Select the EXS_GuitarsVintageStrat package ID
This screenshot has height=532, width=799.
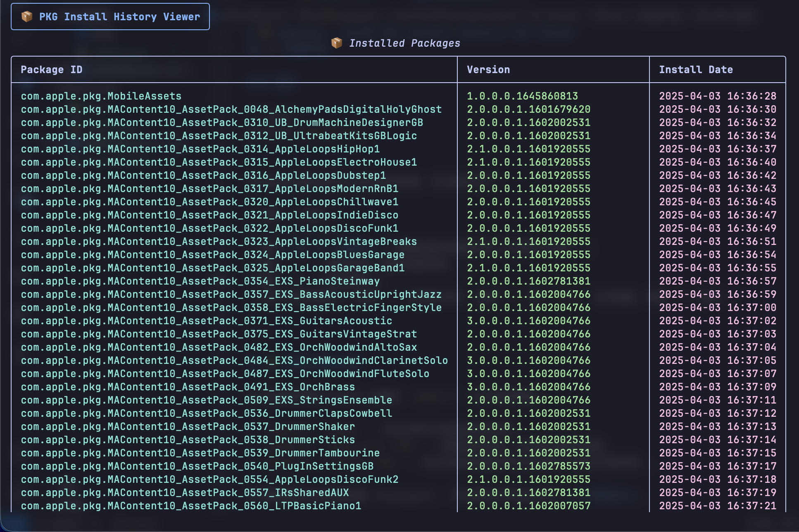tap(219, 334)
